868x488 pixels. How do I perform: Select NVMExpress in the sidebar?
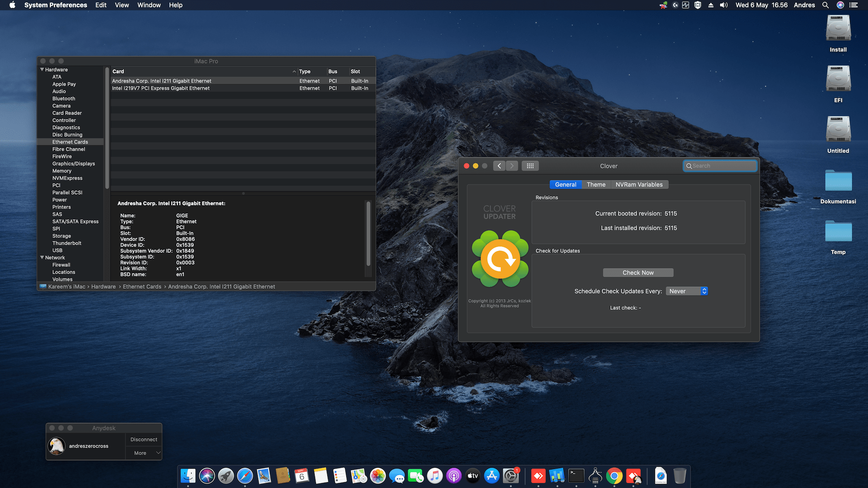pyautogui.click(x=67, y=178)
